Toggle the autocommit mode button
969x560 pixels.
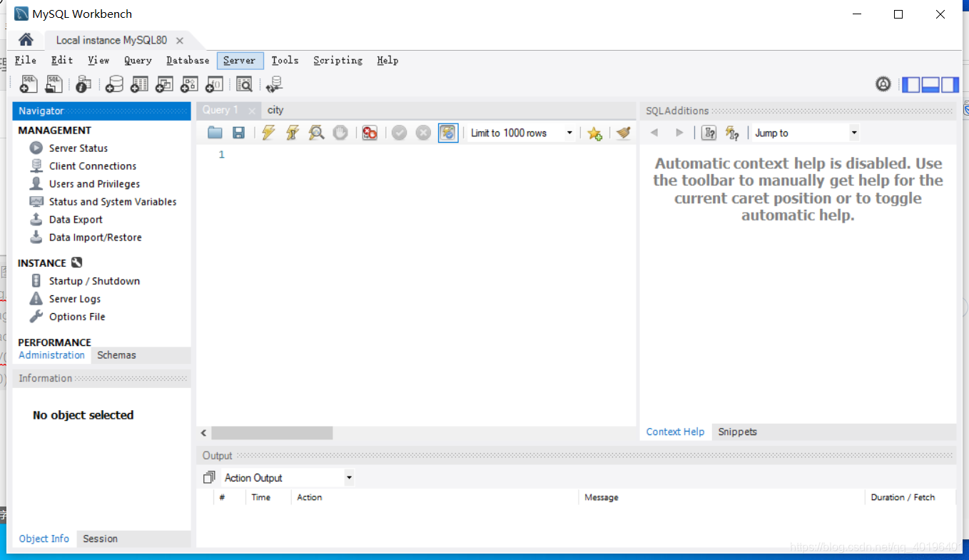tap(447, 133)
